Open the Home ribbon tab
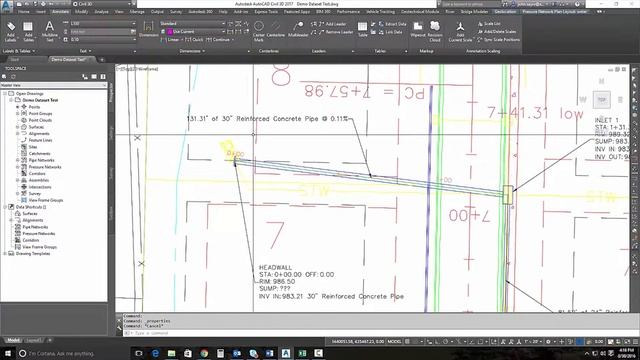 pyautogui.click(x=24, y=12)
